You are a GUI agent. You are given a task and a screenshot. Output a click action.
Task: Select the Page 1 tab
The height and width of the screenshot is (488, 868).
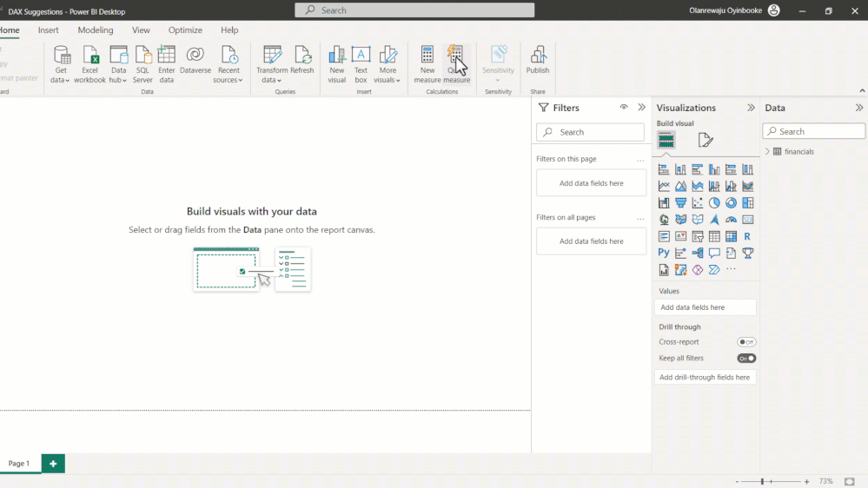click(x=19, y=464)
